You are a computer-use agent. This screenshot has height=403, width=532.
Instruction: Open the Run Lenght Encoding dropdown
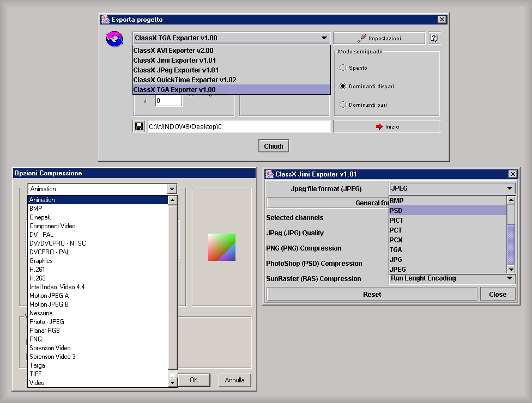(510, 278)
